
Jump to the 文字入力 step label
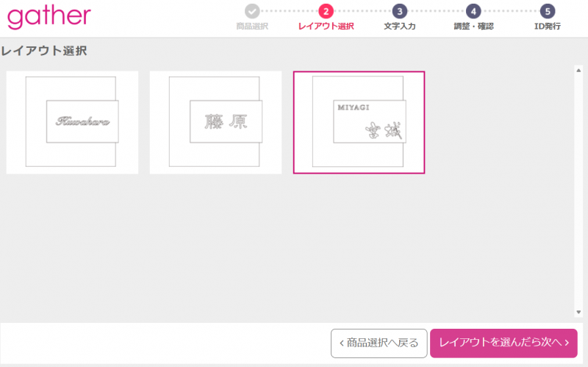click(x=399, y=26)
